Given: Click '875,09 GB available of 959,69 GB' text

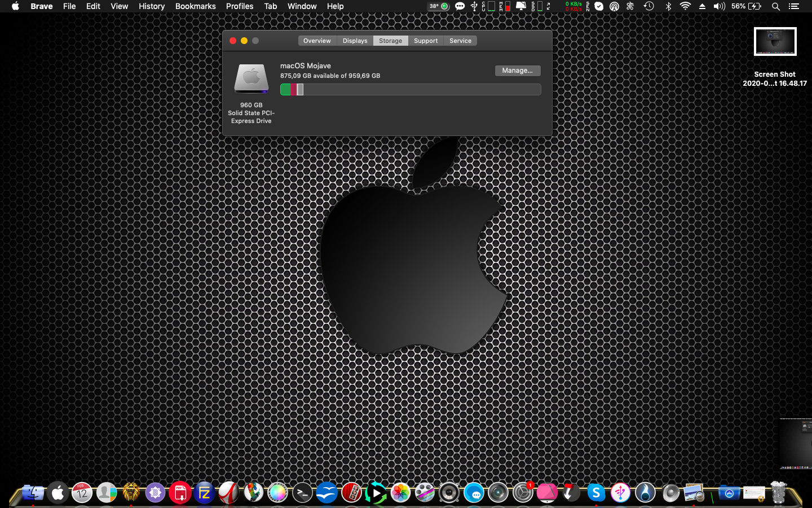Looking at the screenshot, I should 330,76.
